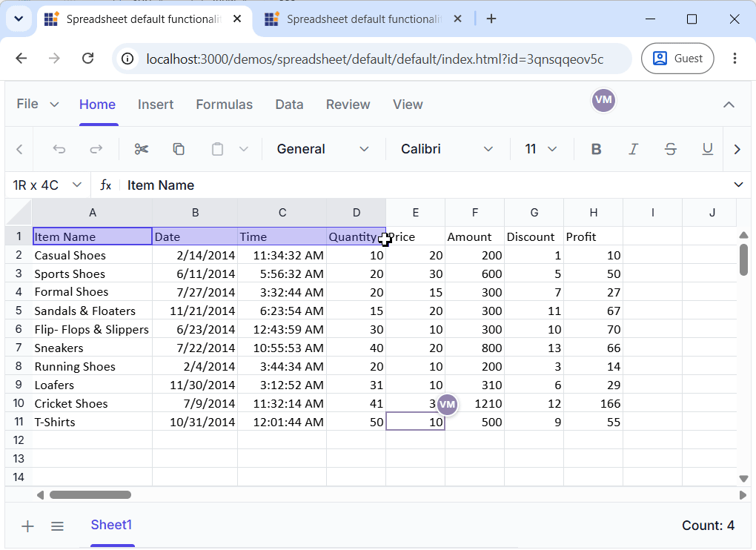Switch to the Formulas ribbon tab
The width and height of the screenshot is (756, 550).
(x=224, y=105)
